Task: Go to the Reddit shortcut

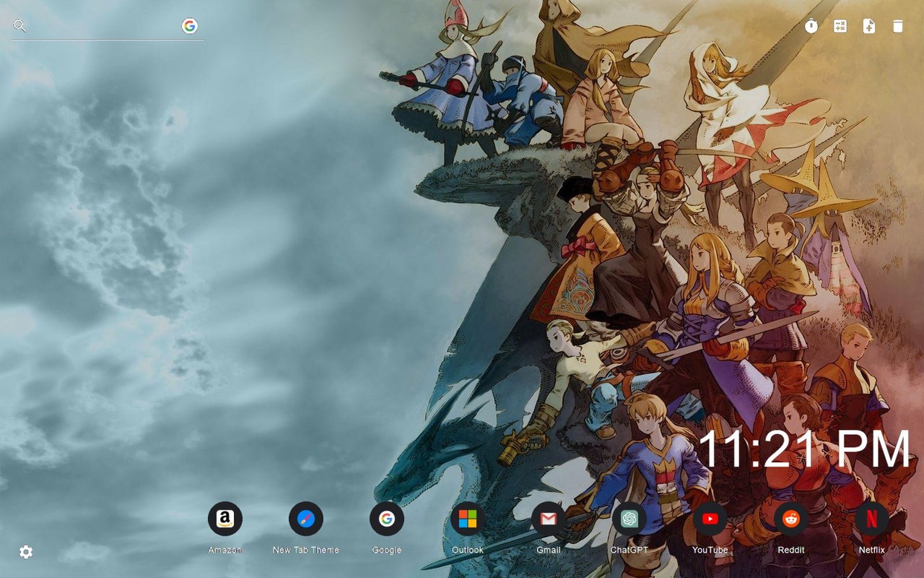Action: coord(791,519)
